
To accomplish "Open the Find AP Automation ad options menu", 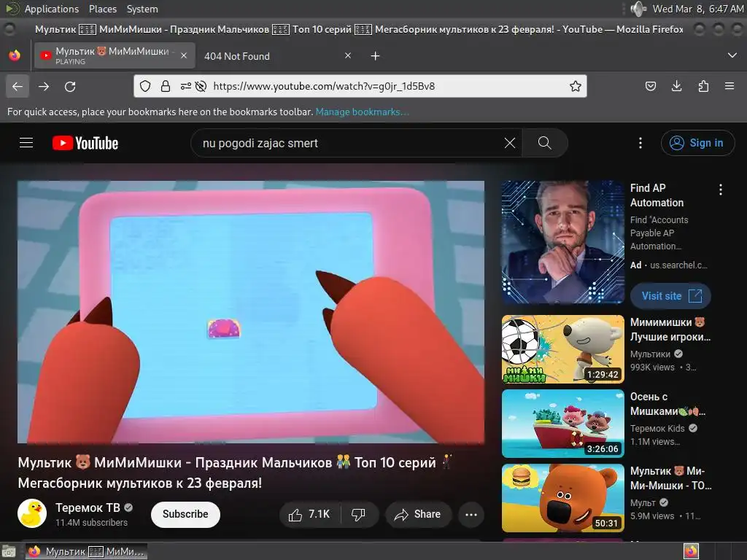I will coord(720,190).
